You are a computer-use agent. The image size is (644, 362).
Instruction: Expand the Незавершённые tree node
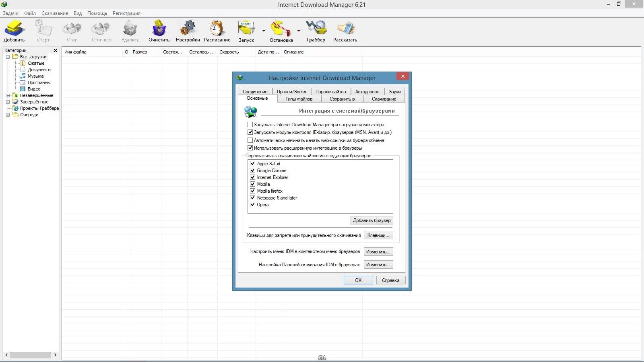point(8,95)
